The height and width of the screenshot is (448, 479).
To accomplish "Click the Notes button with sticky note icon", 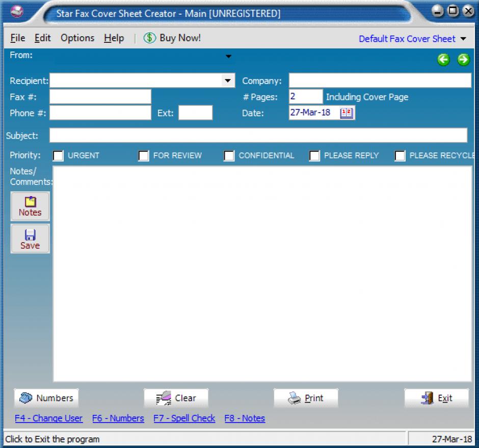I will point(30,206).
